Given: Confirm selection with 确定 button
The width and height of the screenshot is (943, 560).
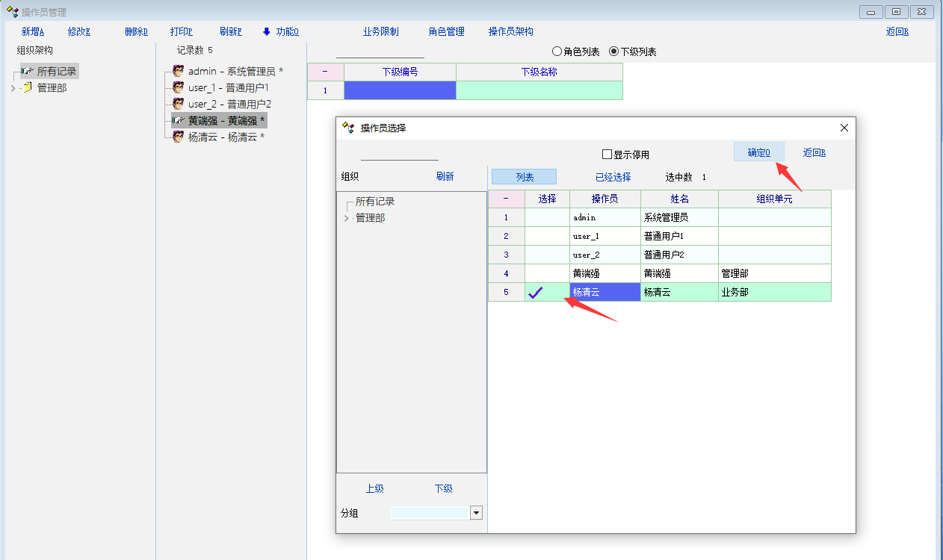Looking at the screenshot, I should click(x=758, y=152).
